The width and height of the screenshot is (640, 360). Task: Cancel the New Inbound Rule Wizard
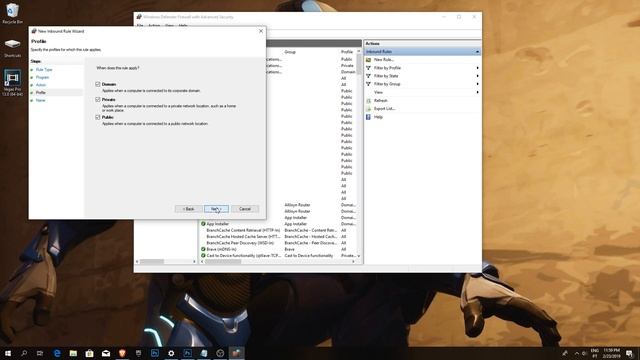245,209
